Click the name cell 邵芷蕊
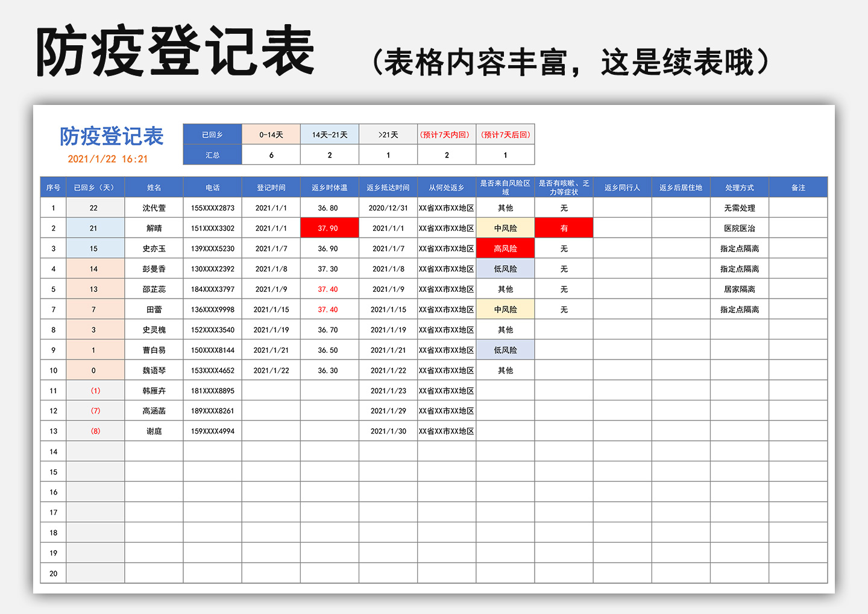This screenshot has width=868, height=614. point(154,289)
